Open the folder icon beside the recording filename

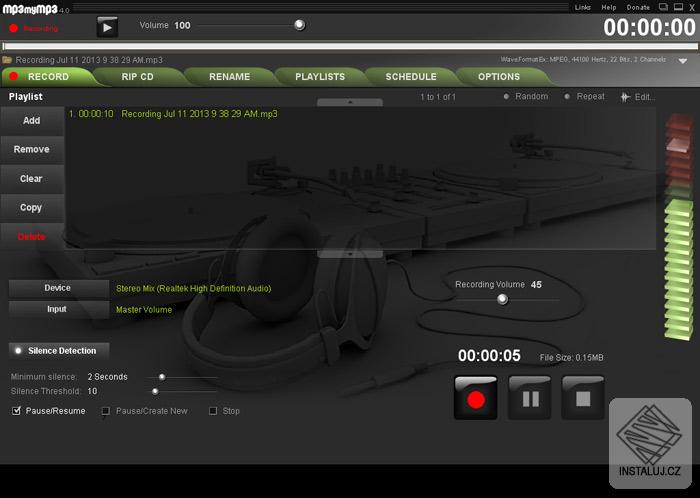[7, 60]
